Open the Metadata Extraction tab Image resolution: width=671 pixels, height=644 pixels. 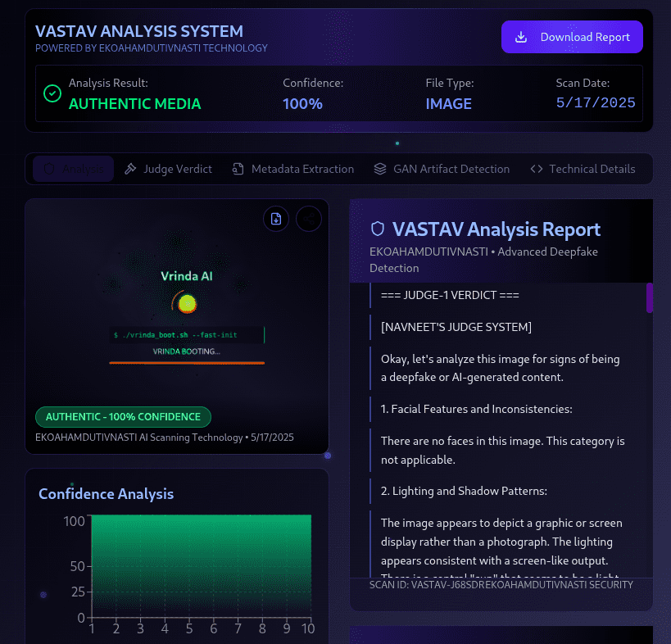pyautogui.click(x=292, y=169)
